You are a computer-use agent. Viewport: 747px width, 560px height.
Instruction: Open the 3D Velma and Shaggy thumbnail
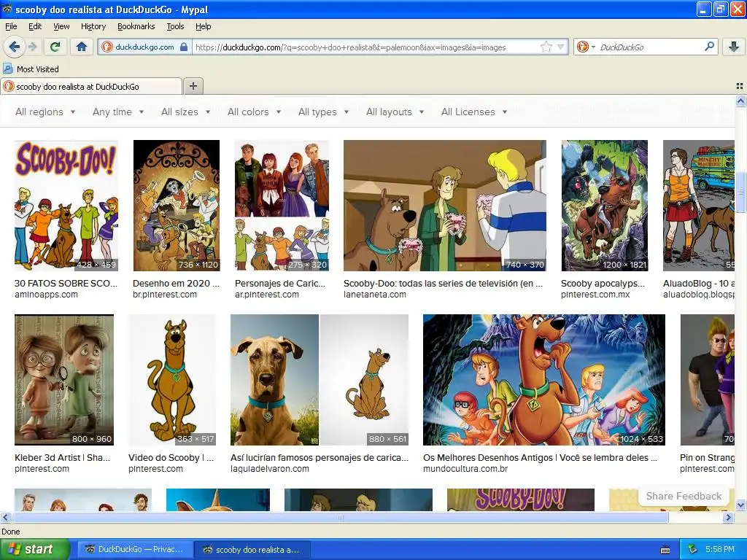64,379
